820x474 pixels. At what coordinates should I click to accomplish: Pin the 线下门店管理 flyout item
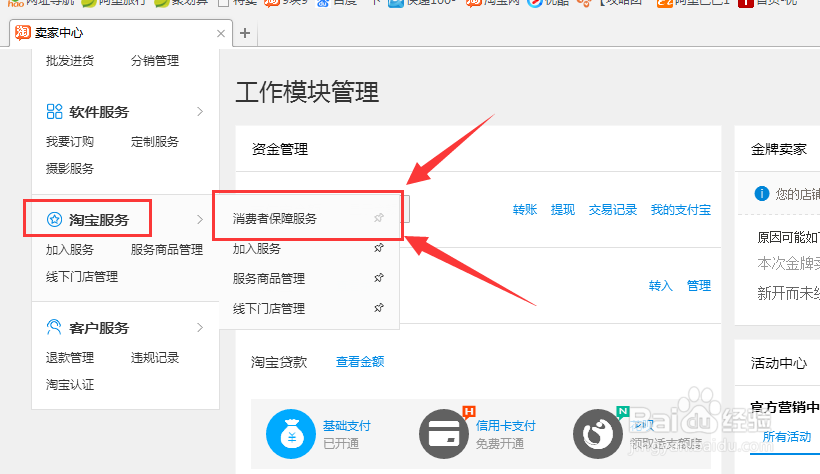[379, 308]
